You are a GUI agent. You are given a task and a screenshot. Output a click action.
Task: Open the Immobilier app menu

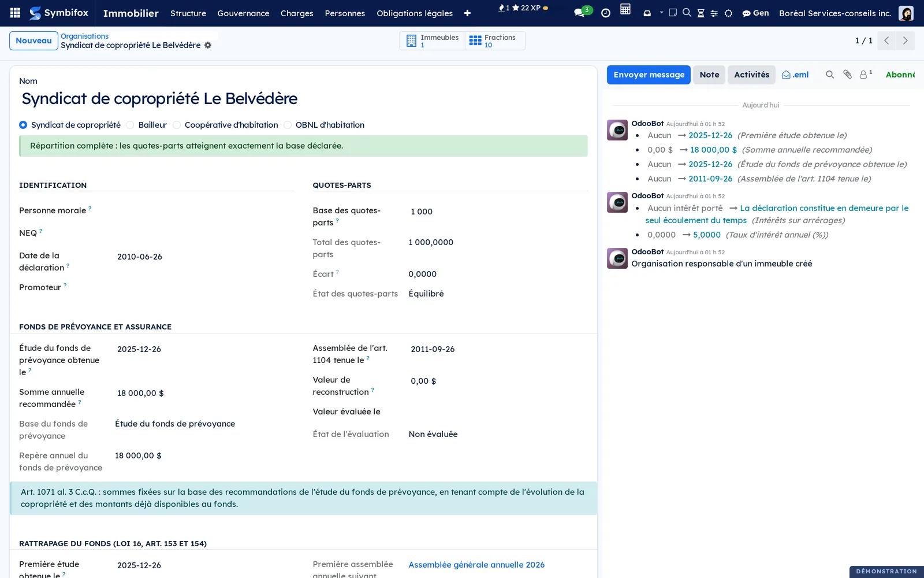click(131, 13)
